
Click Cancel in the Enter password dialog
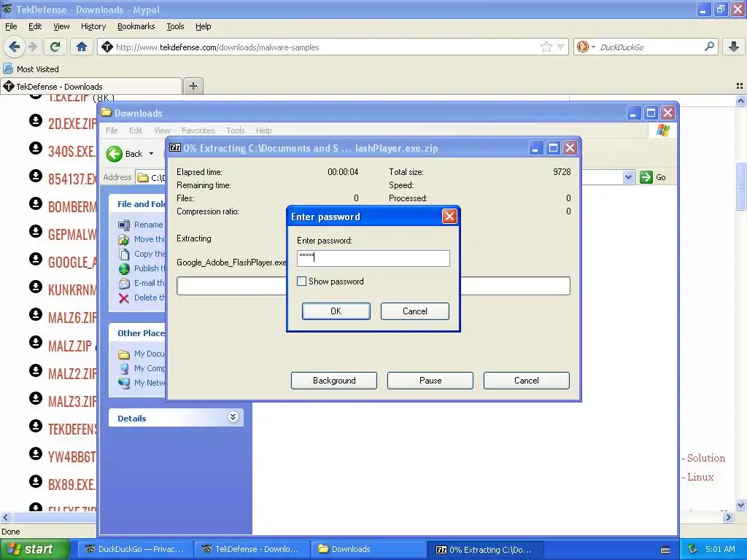[414, 311]
